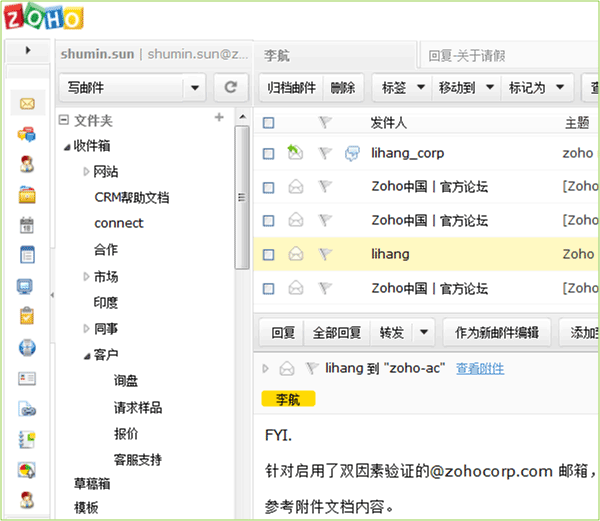Open the monitor Show icon in sidebar
600x521 pixels.
(x=25, y=286)
